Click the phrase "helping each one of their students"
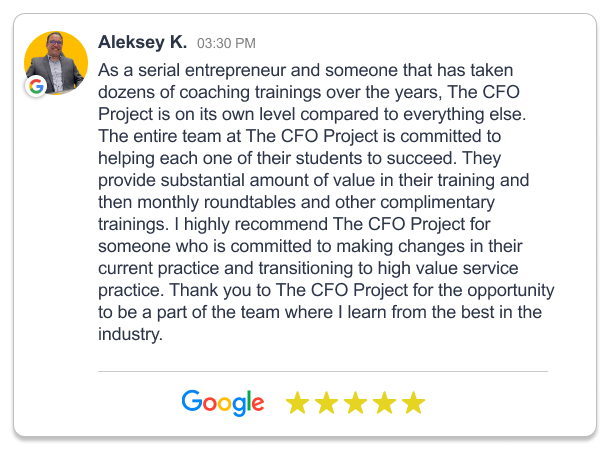 tap(230, 158)
